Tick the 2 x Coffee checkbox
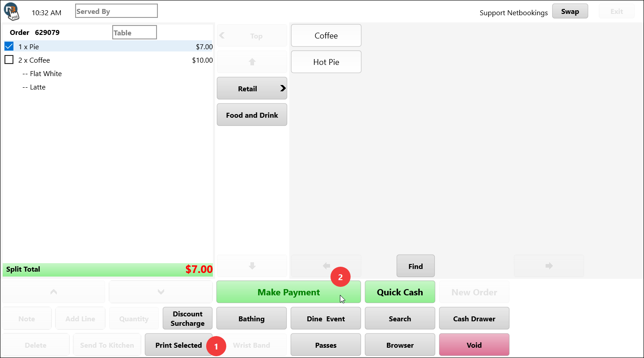644x358 pixels. (x=9, y=60)
